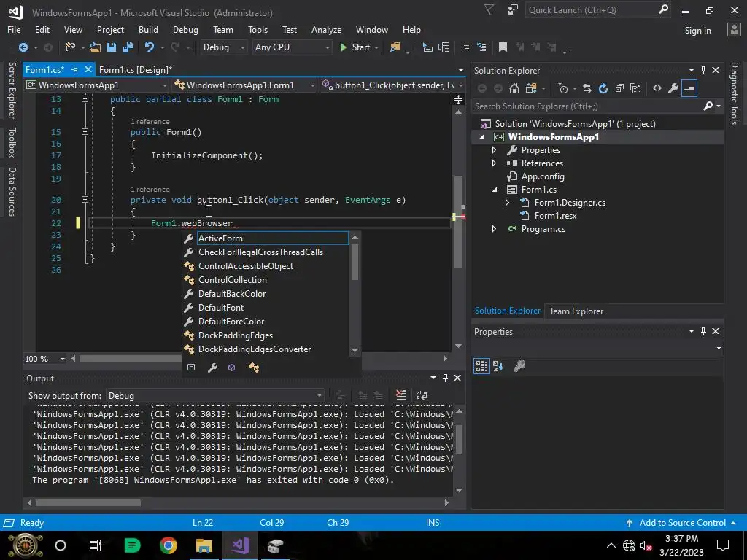Click the IntelliSense list scrollbar thumb

click(355, 262)
